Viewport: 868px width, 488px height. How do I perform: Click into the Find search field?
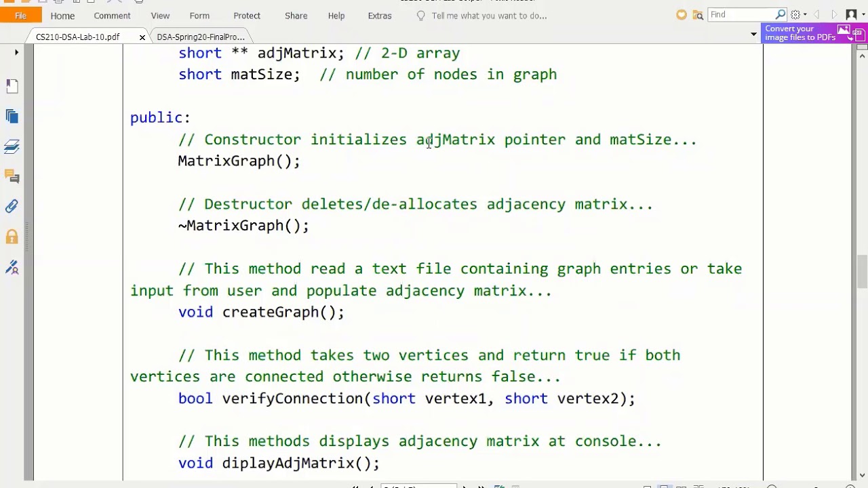pyautogui.click(x=741, y=14)
